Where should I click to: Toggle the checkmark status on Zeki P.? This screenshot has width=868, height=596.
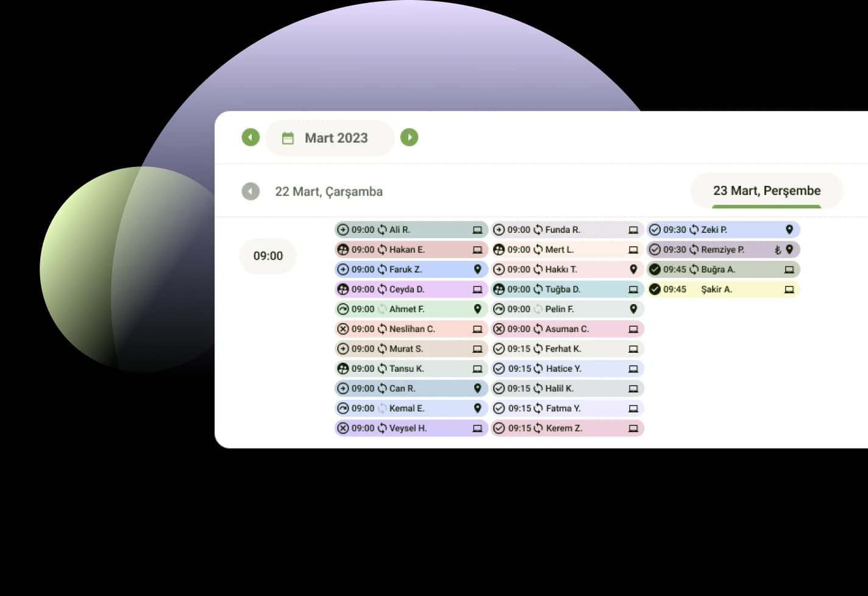click(655, 230)
